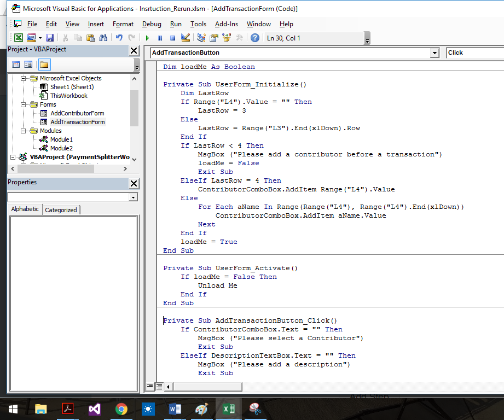Collapse the Modules folder node
504x420 pixels.
(24, 131)
